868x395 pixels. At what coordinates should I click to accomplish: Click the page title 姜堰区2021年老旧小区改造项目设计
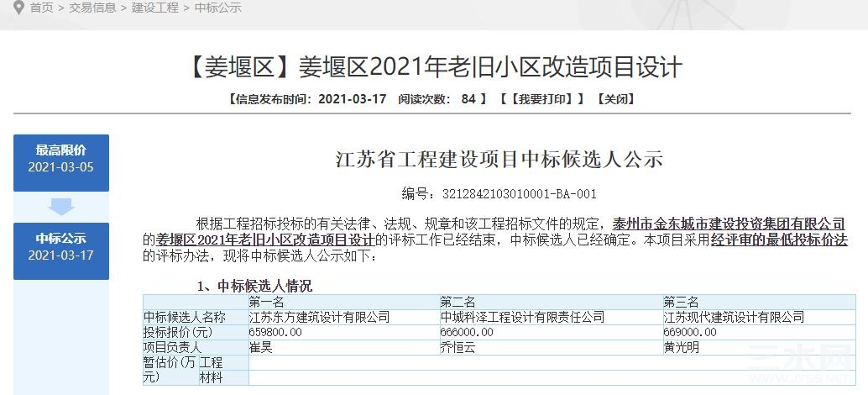point(433,67)
